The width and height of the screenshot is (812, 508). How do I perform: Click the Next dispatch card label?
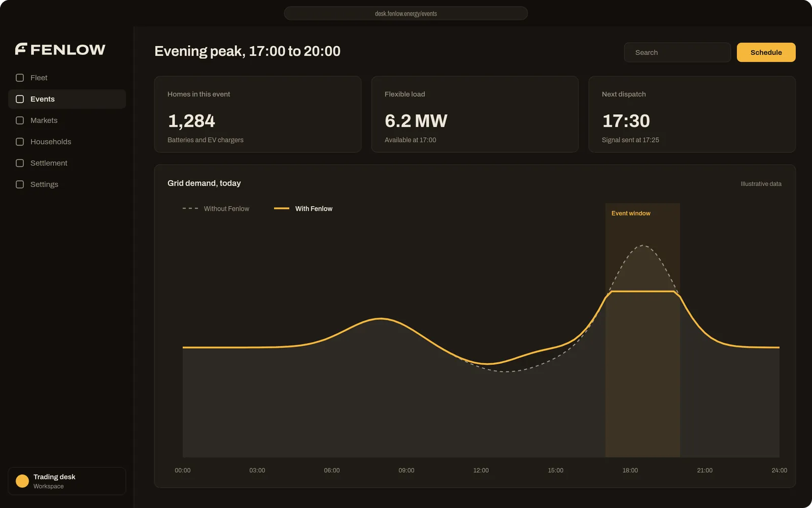624,94
